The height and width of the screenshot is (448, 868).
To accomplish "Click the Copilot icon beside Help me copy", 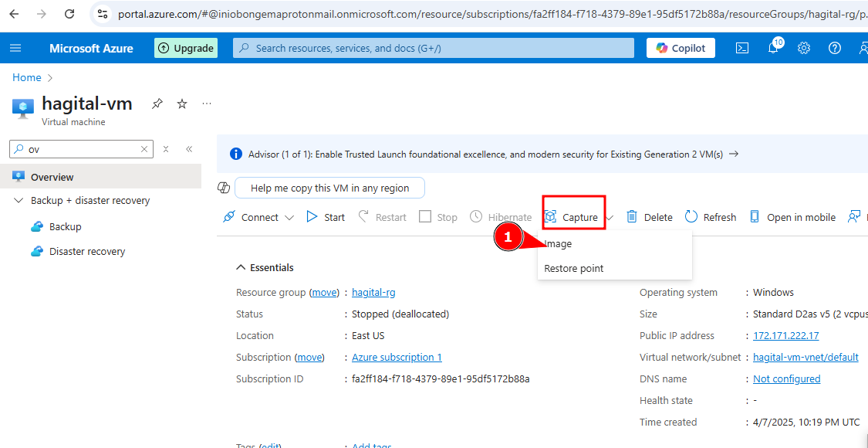I will (224, 188).
